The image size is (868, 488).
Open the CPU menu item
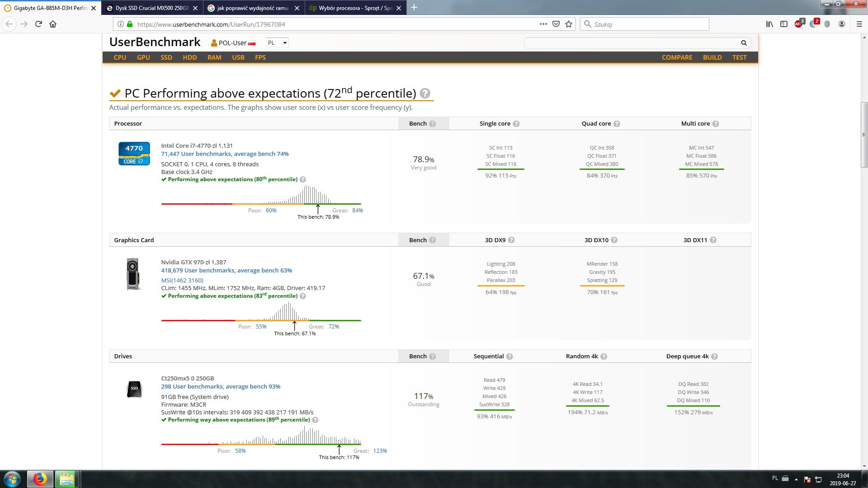click(x=120, y=57)
